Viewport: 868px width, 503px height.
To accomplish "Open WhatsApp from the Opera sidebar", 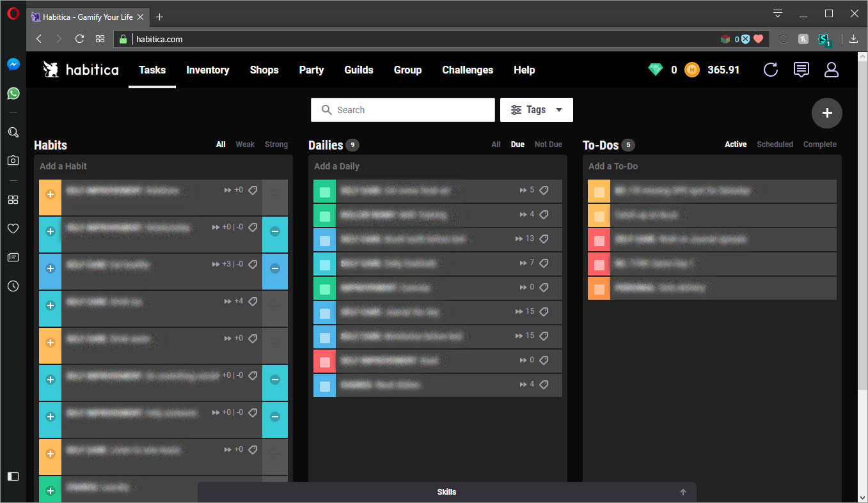I will tap(13, 93).
